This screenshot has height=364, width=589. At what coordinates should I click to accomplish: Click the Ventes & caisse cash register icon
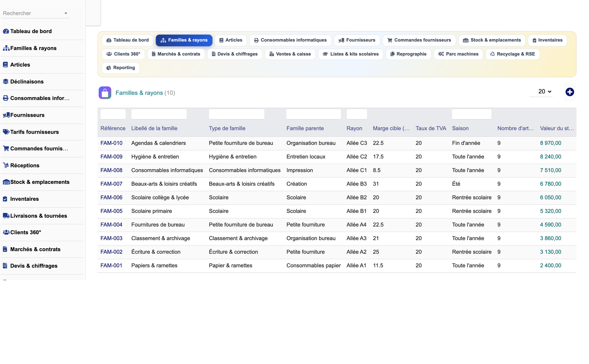pos(271,54)
